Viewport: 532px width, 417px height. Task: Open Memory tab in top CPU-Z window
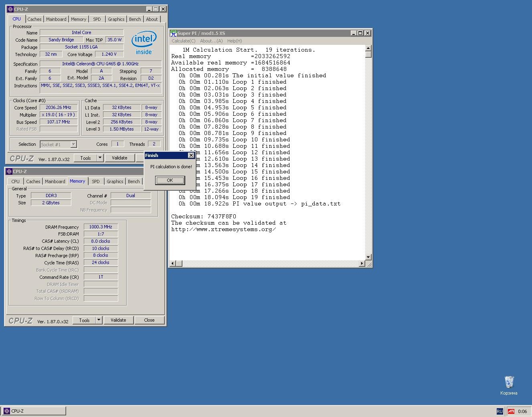[x=79, y=19]
